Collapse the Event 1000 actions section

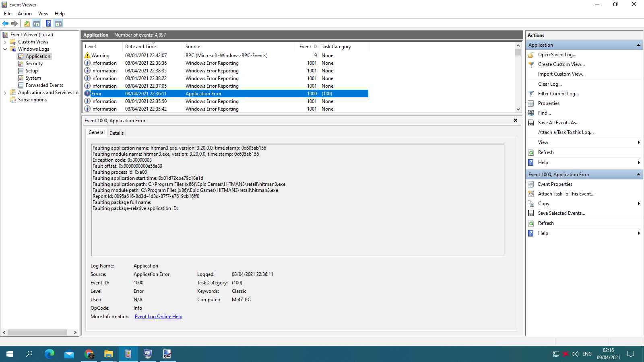(638, 175)
